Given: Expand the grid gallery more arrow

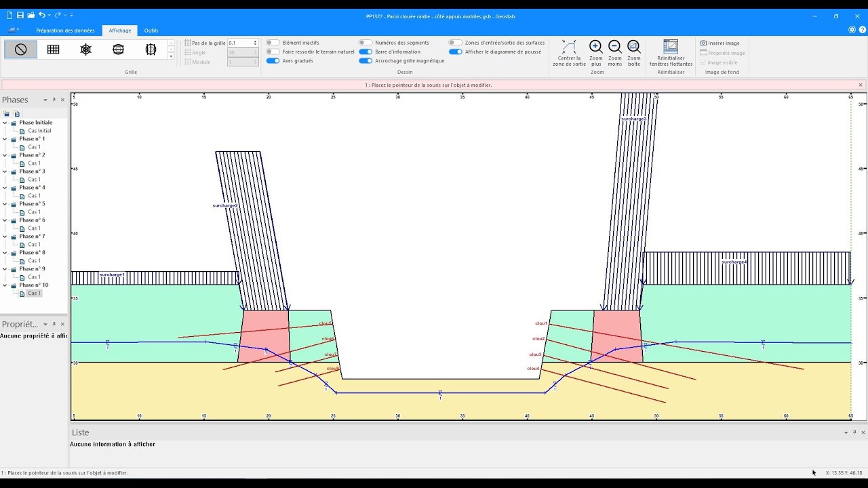Looking at the screenshot, I should [171, 57].
